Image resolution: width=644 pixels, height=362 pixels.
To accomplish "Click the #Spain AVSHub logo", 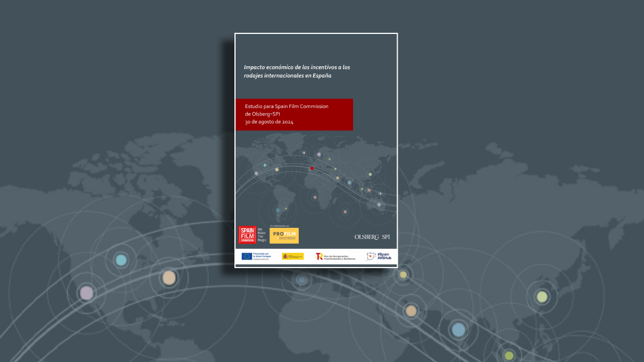I will (x=378, y=256).
